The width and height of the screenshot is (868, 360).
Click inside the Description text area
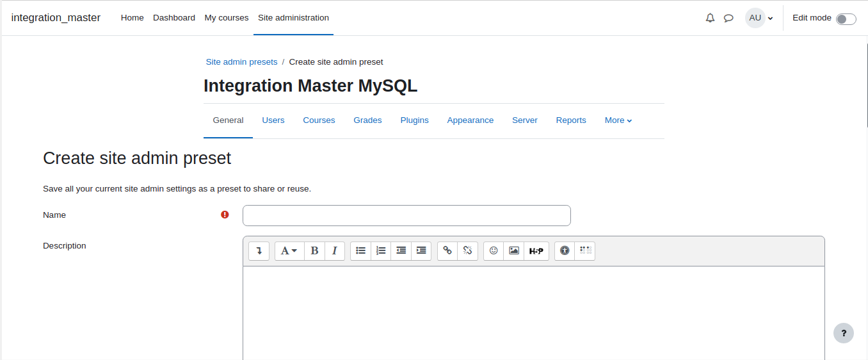pos(534,313)
